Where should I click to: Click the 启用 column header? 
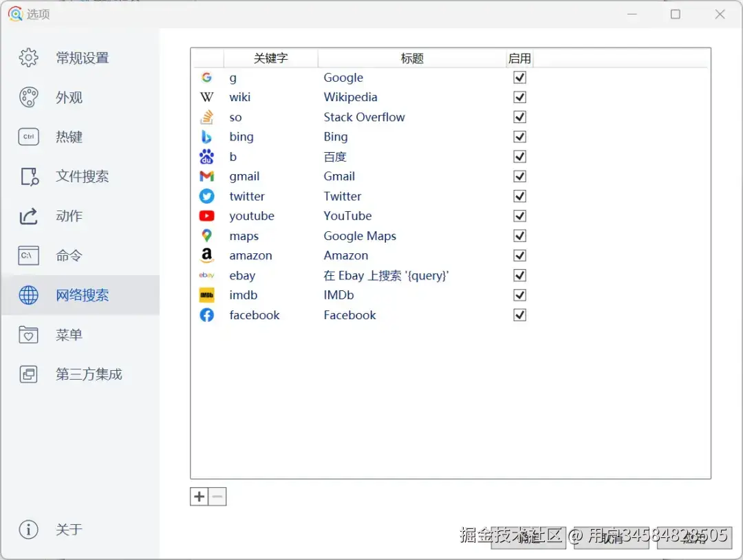point(519,58)
